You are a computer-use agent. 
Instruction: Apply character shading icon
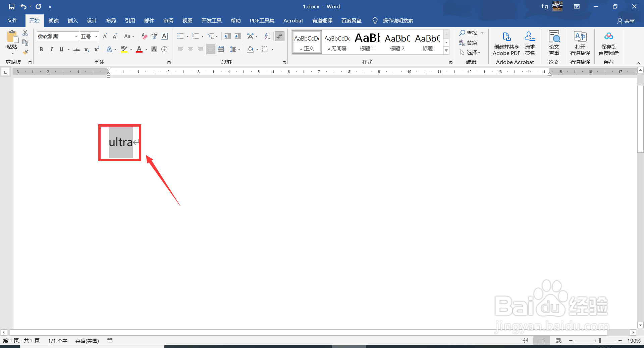point(154,49)
